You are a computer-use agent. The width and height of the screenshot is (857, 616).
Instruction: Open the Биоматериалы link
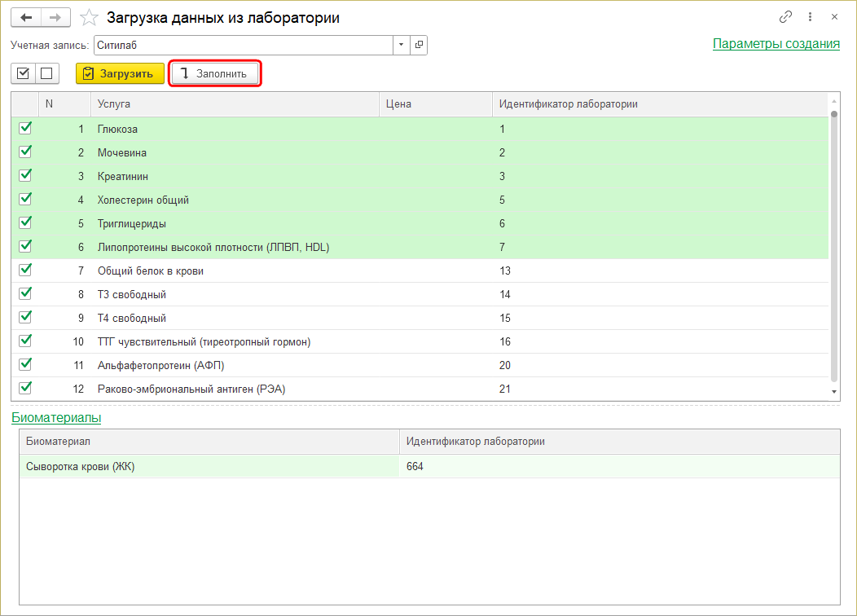pyautogui.click(x=56, y=418)
